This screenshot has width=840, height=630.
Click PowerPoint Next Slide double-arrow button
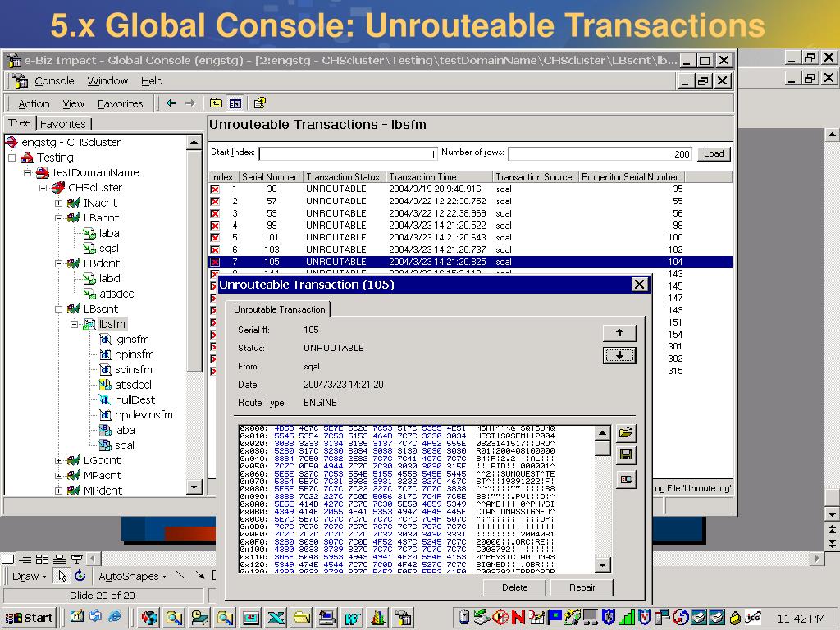pyautogui.click(x=832, y=543)
